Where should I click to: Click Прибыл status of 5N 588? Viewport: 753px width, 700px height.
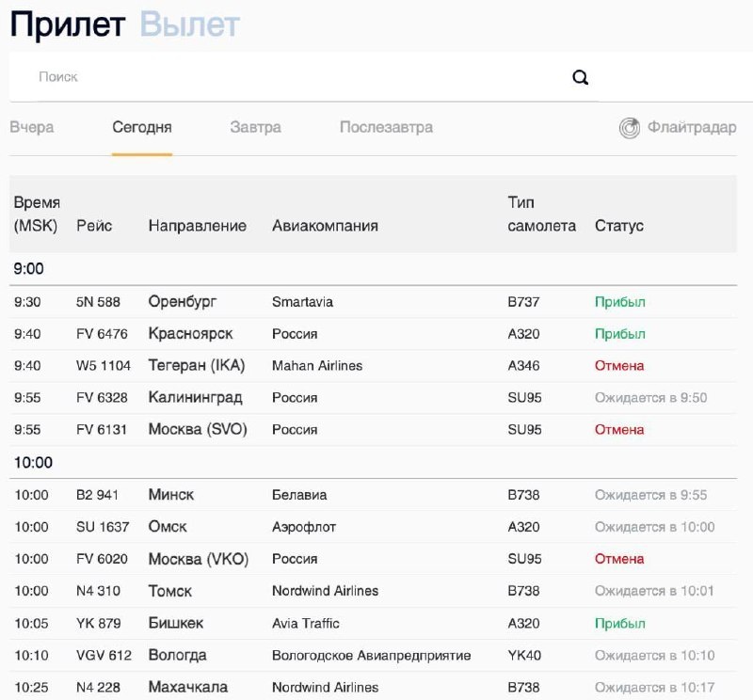[x=620, y=302]
